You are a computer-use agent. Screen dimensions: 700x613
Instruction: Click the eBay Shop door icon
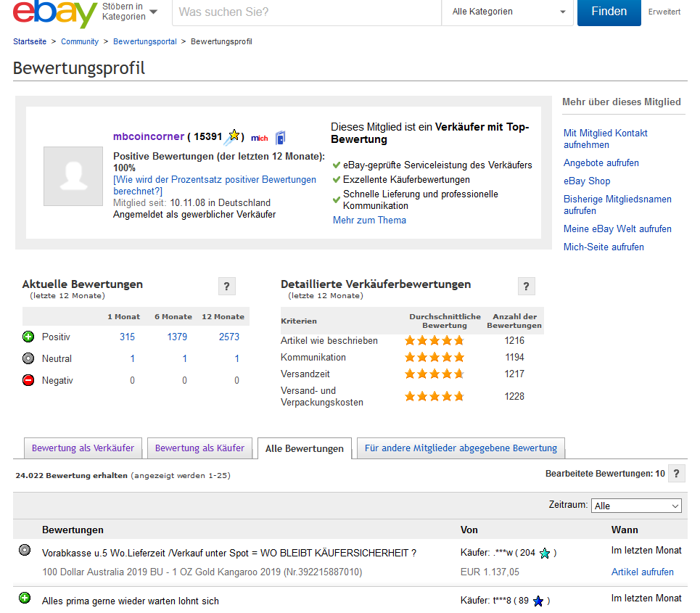[280, 137]
